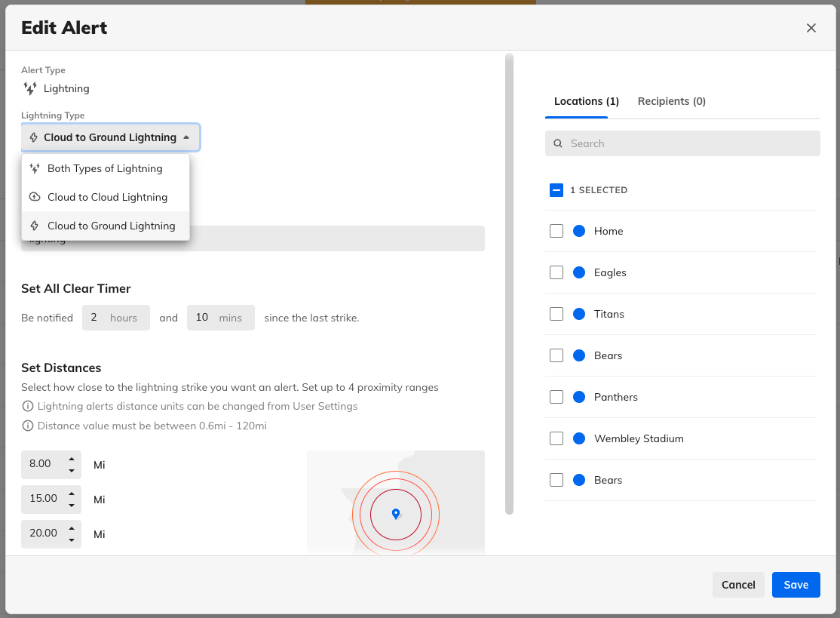Focus the locations Search field
The image size is (840, 618).
[x=690, y=143]
